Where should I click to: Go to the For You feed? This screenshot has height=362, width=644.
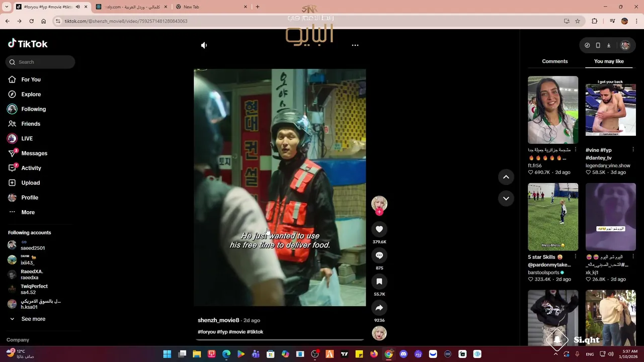31,79
